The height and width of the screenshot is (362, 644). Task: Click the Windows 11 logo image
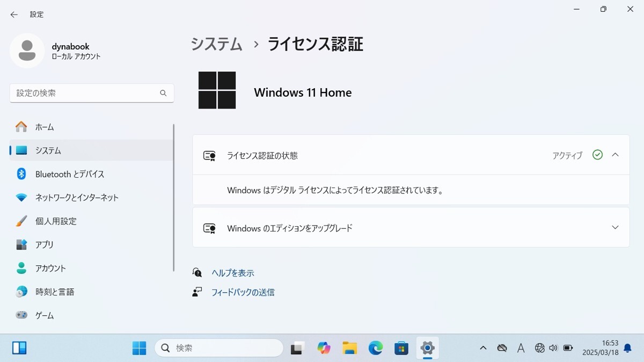point(217,90)
